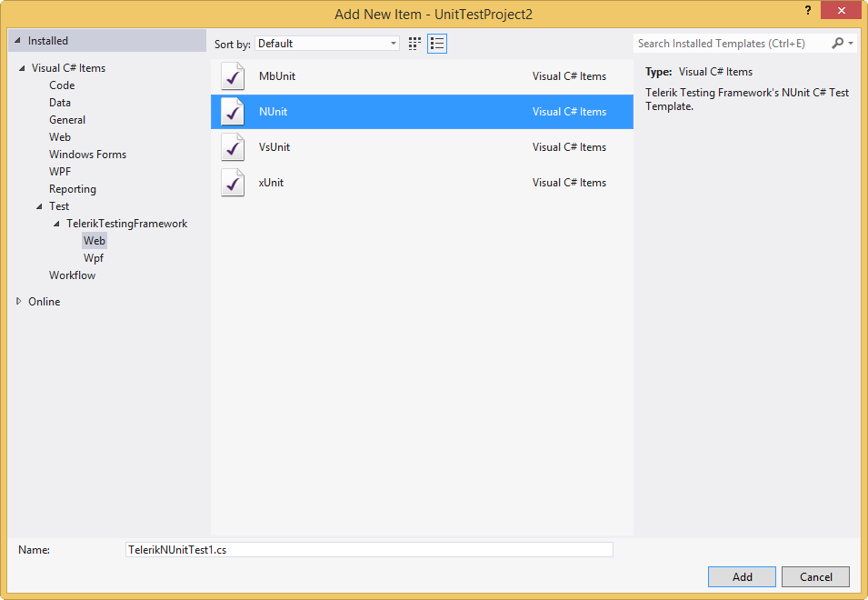Click the Visual C# Items tree label

(69, 68)
